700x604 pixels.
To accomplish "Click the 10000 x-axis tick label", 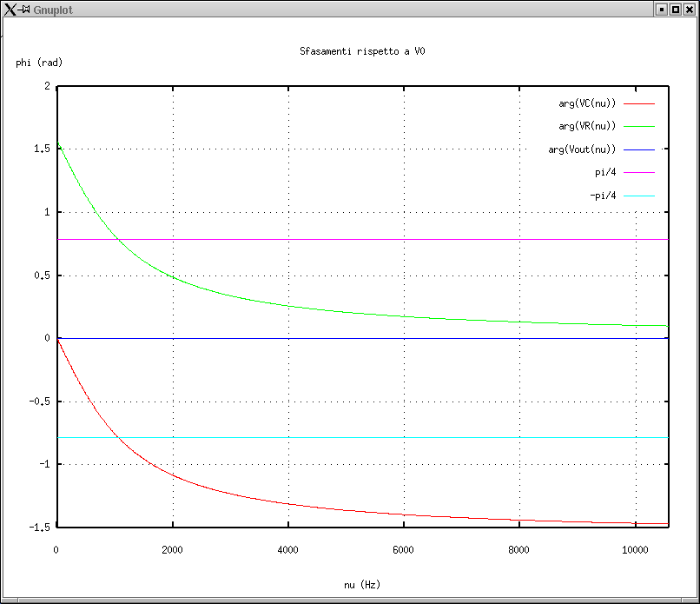I will coord(635,549).
